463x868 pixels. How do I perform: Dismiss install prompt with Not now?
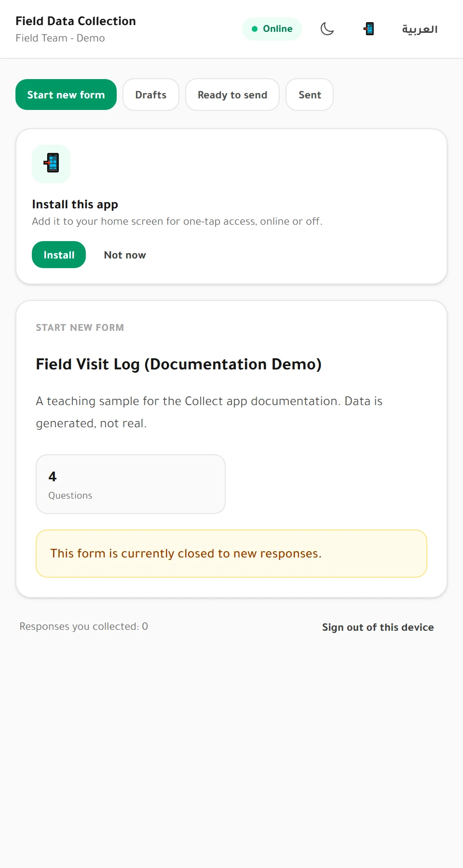125,255
